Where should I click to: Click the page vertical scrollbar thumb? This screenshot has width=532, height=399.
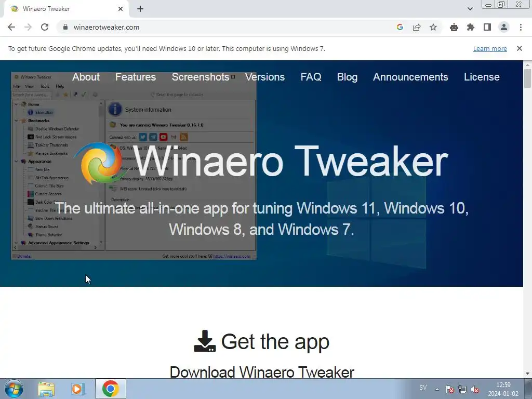click(527, 79)
